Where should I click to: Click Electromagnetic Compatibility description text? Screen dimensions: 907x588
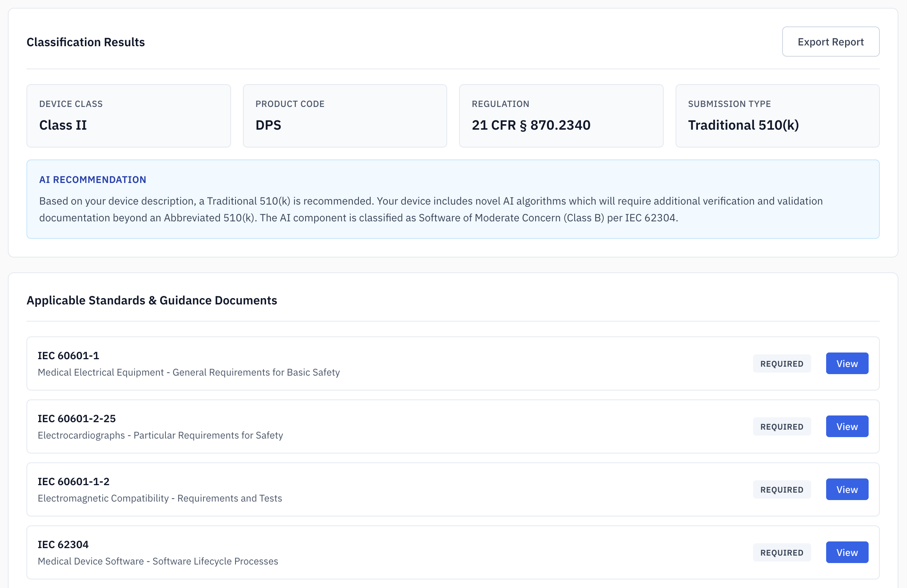[x=160, y=498]
